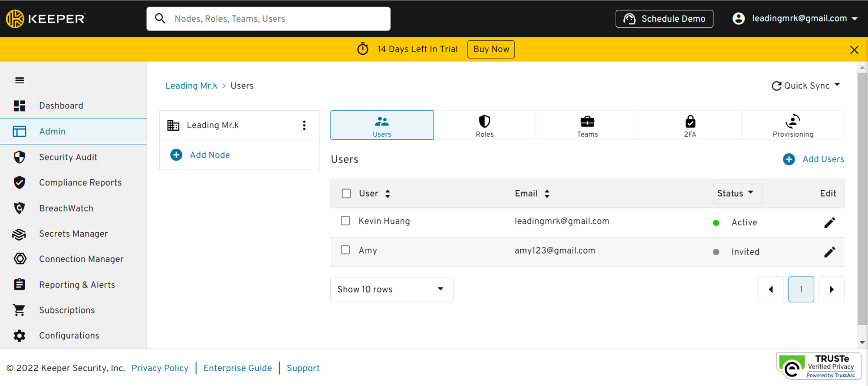Open Dashboard in the sidebar
This screenshot has width=868, height=386.
tap(73, 106)
